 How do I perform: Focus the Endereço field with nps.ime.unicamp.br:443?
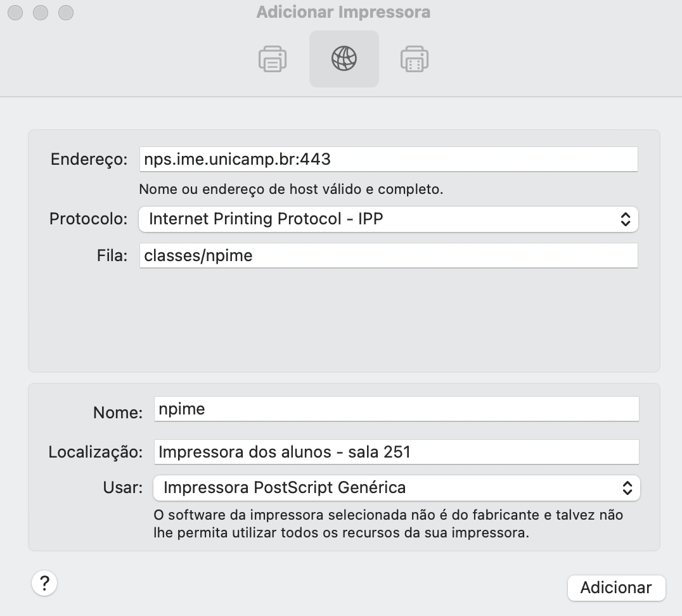point(389,159)
